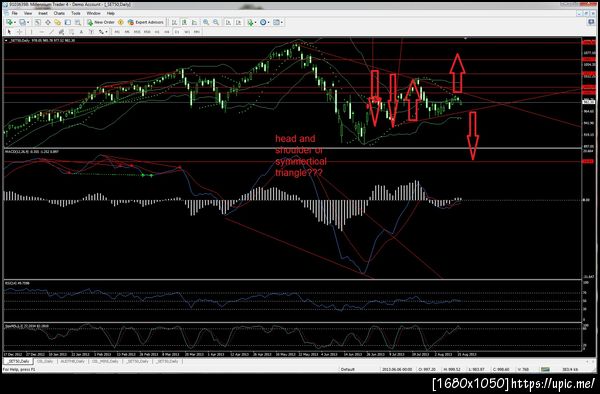Toggle Chart Shift
The image size is (600, 394).
(238, 22)
